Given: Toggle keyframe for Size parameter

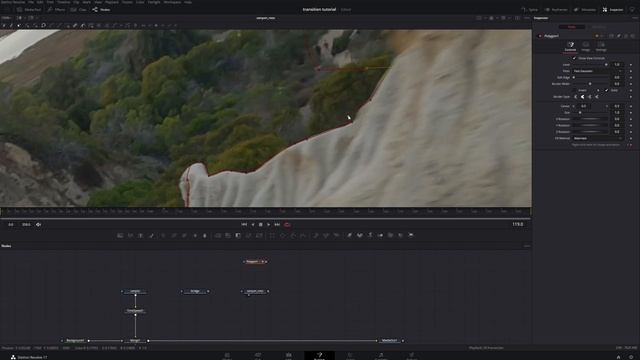Looking at the screenshot, I should 631,113.
